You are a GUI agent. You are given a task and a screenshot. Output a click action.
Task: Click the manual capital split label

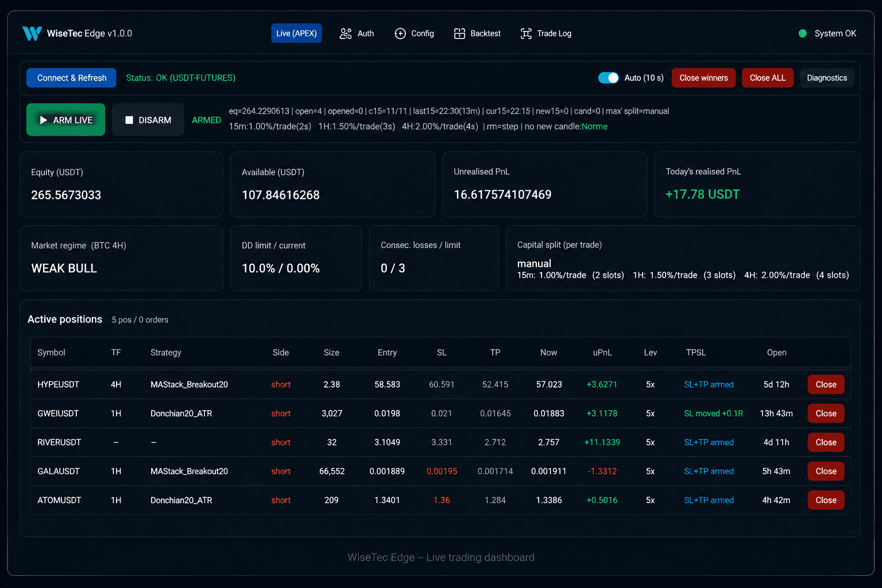534,264
